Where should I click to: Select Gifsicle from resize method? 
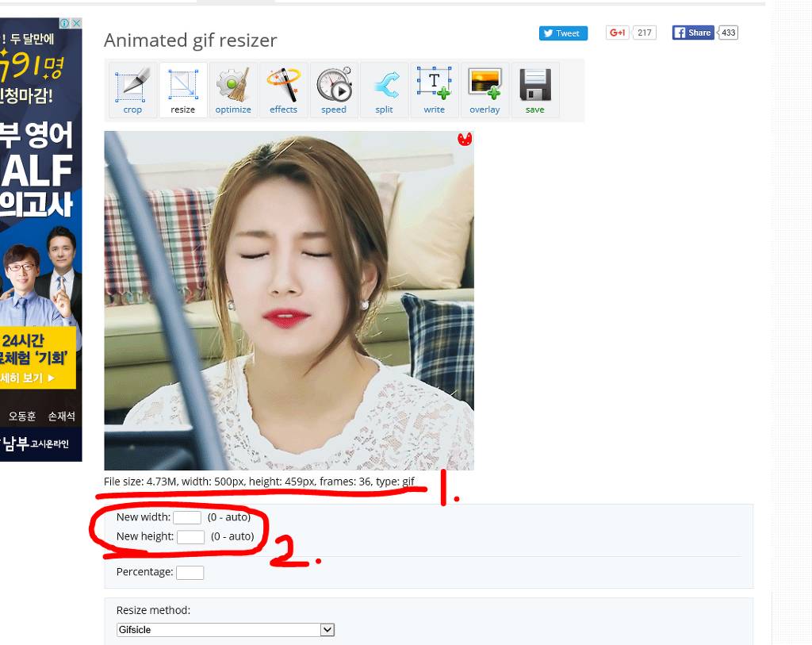click(x=226, y=629)
